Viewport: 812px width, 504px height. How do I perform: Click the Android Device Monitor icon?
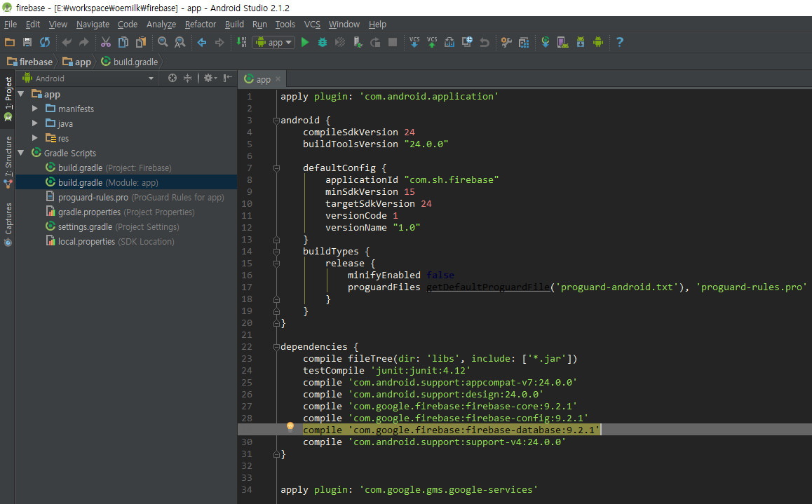click(598, 43)
